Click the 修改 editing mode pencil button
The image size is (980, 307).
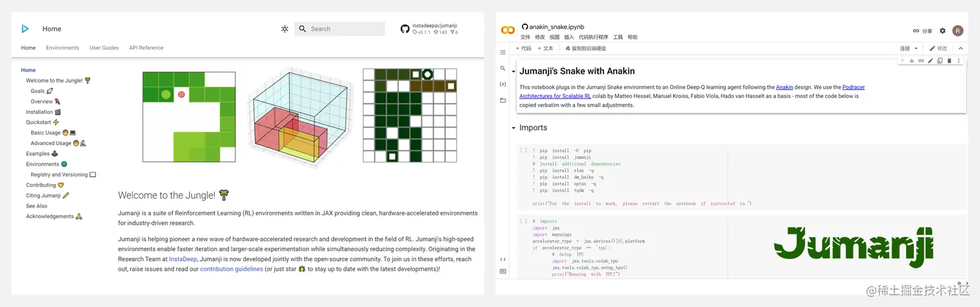pyautogui.click(x=938, y=49)
